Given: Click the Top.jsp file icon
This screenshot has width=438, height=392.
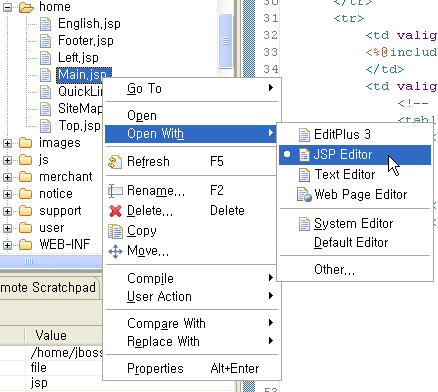Looking at the screenshot, I should (x=46, y=126).
